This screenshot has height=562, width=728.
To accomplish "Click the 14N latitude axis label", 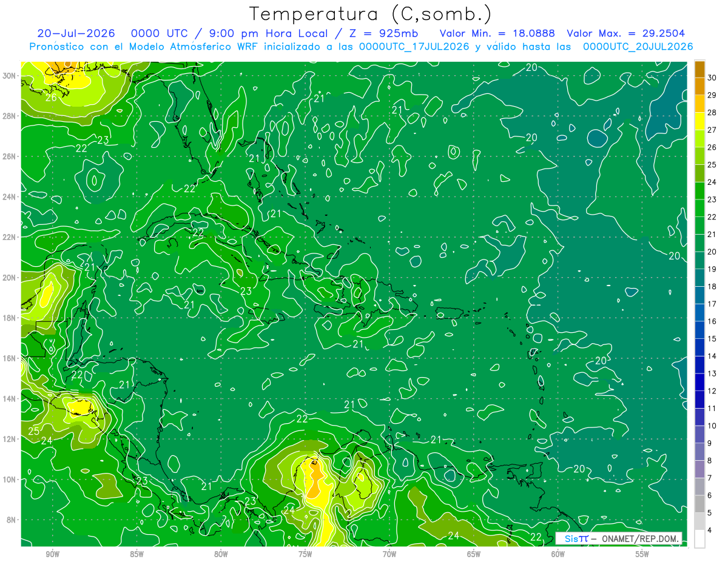I will click(9, 398).
